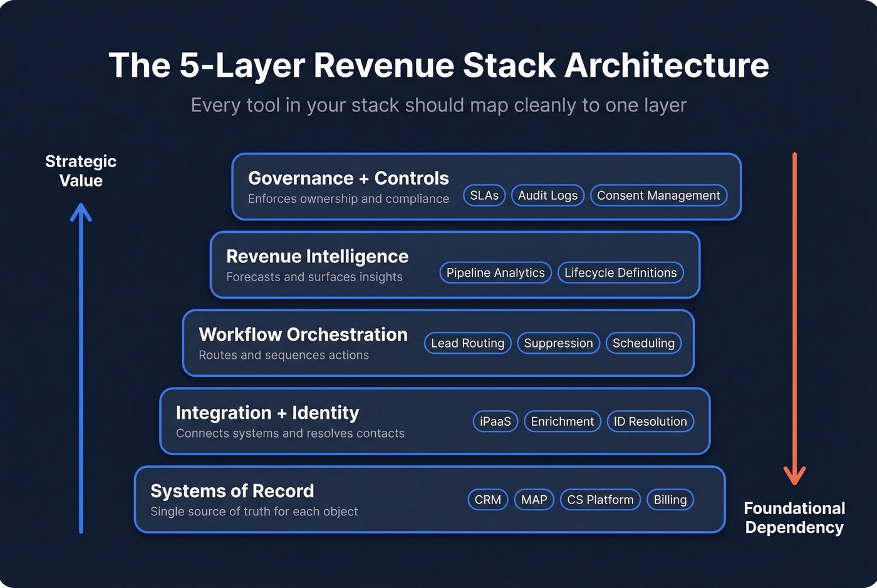Toggle the Scheduling badge on
The image size is (877, 588).
pos(643,343)
